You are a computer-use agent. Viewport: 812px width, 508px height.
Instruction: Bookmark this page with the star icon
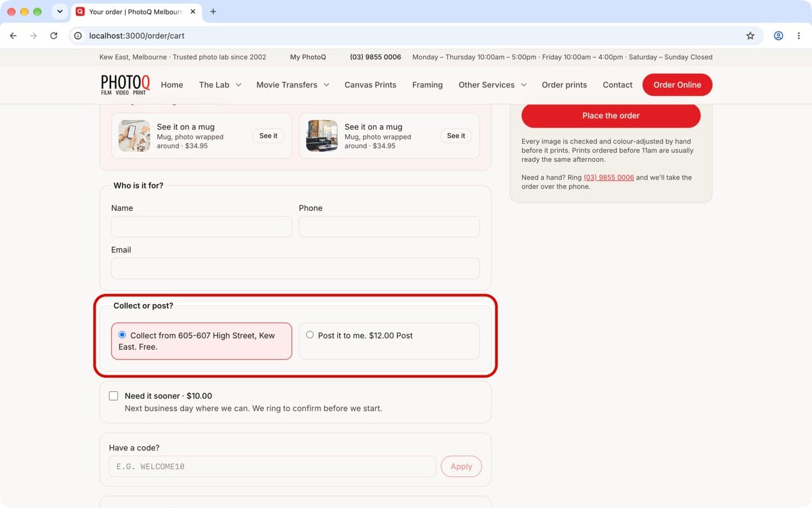click(x=750, y=36)
